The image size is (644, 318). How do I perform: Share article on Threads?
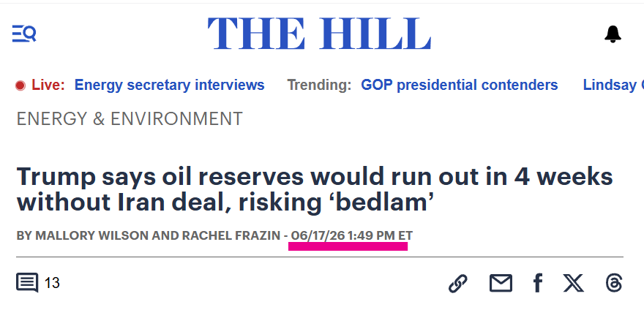(613, 283)
